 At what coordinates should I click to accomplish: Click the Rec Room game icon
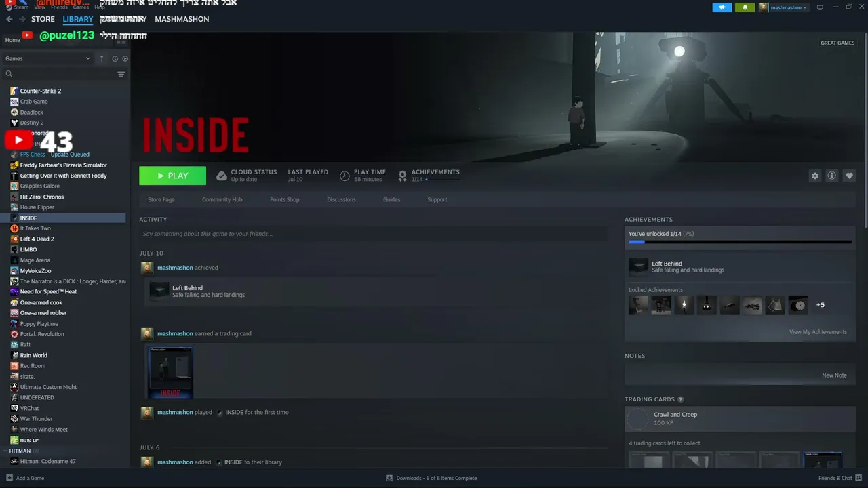tap(14, 366)
